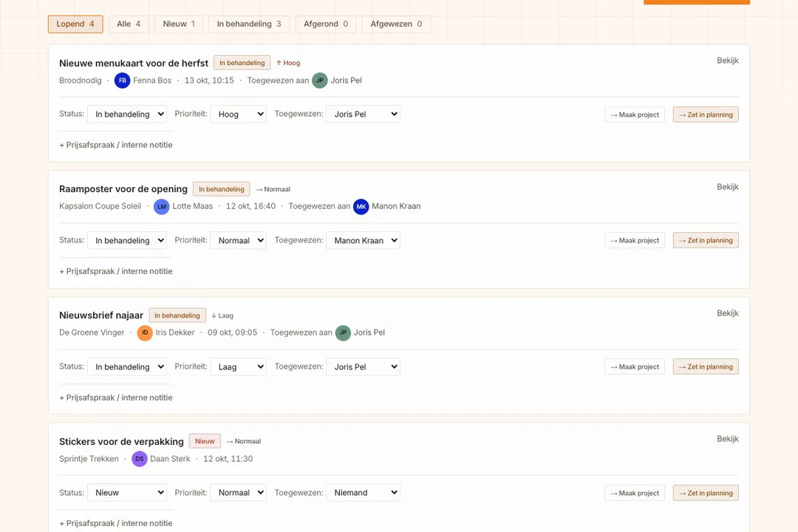Open Toegewezen dropdown showing Manon Kraan

(363, 240)
